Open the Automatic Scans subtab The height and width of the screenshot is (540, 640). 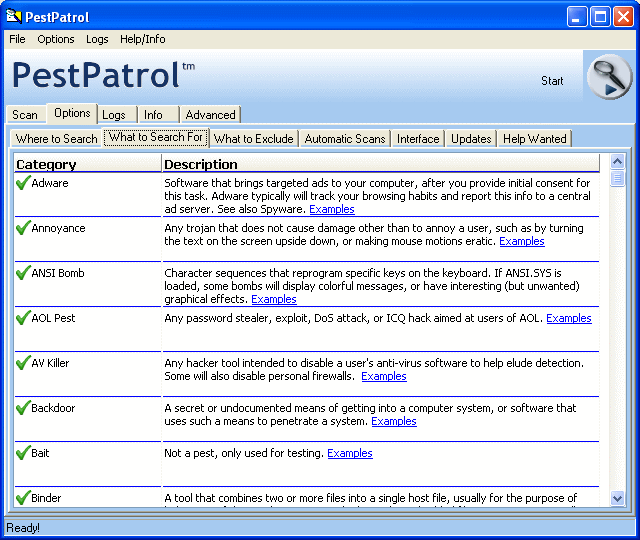tap(345, 139)
